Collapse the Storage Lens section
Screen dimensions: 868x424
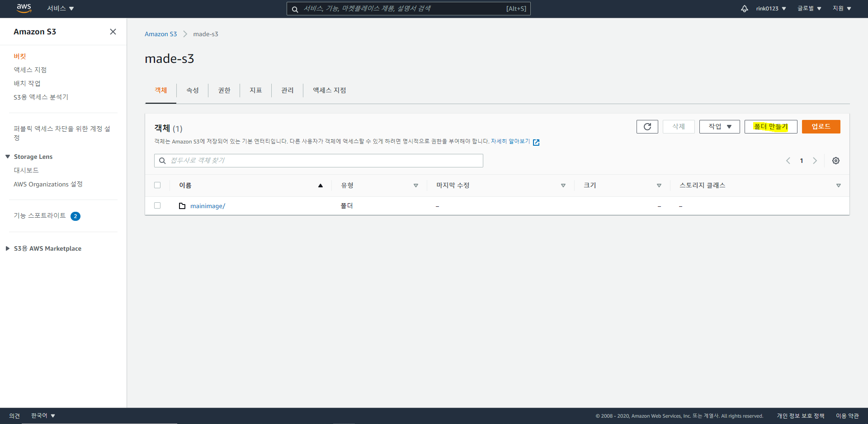pos(8,157)
